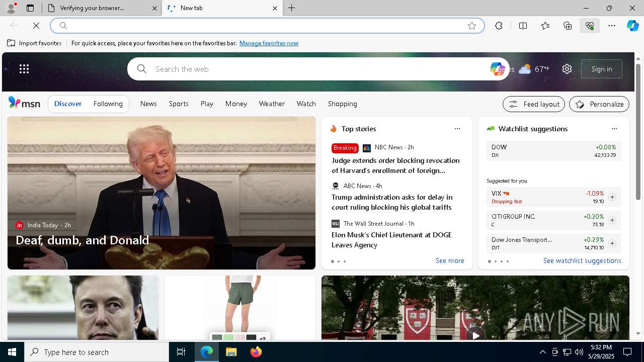The width and height of the screenshot is (644, 362).
Task: Add CITIGROUP INC. to watchlist
Action: [612, 220]
